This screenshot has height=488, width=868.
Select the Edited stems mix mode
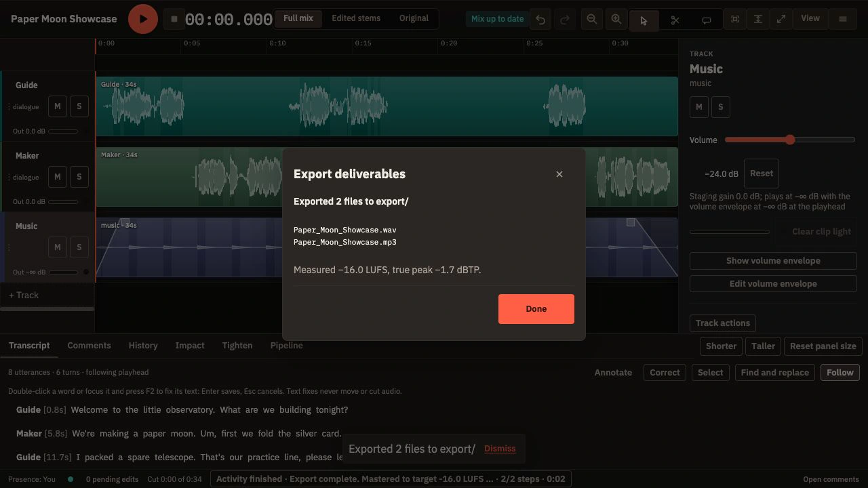(356, 19)
